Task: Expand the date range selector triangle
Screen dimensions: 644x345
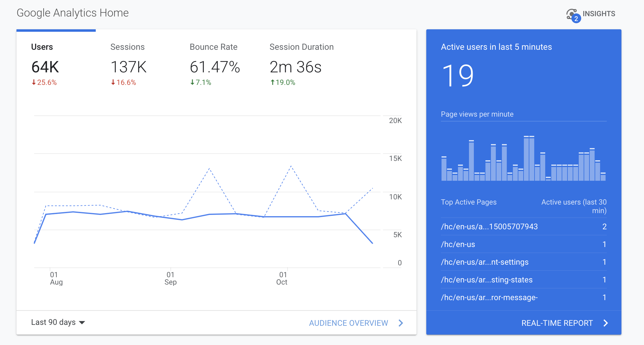Action: 82,323
